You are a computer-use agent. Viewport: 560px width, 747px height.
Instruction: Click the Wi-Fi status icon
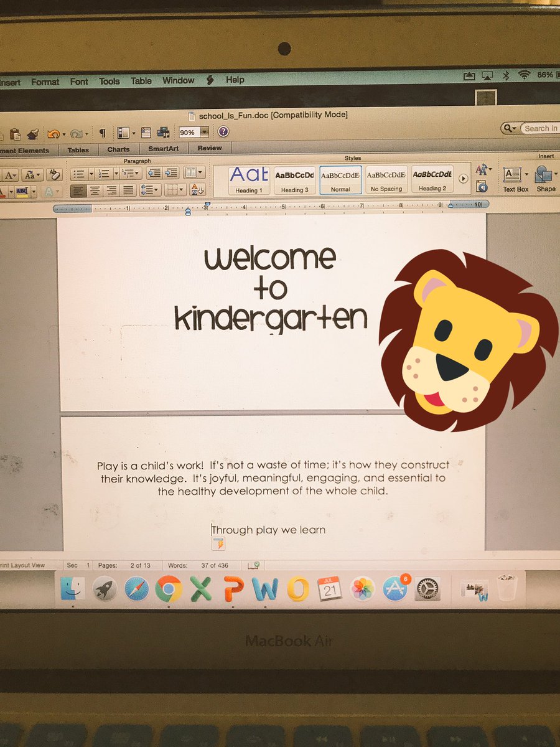(x=524, y=75)
